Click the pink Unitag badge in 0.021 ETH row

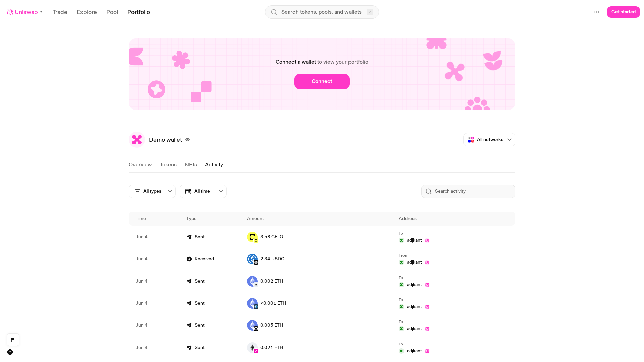click(x=427, y=351)
